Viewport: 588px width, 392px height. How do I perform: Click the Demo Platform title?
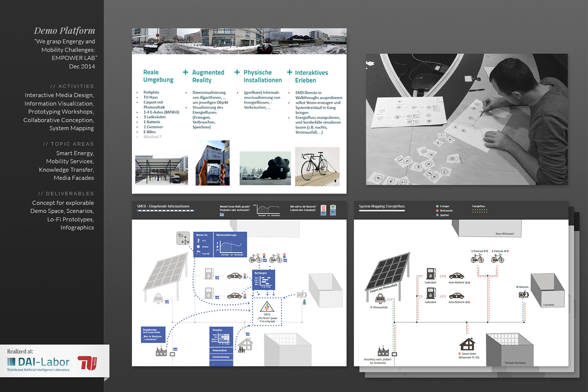coord(65,31)
